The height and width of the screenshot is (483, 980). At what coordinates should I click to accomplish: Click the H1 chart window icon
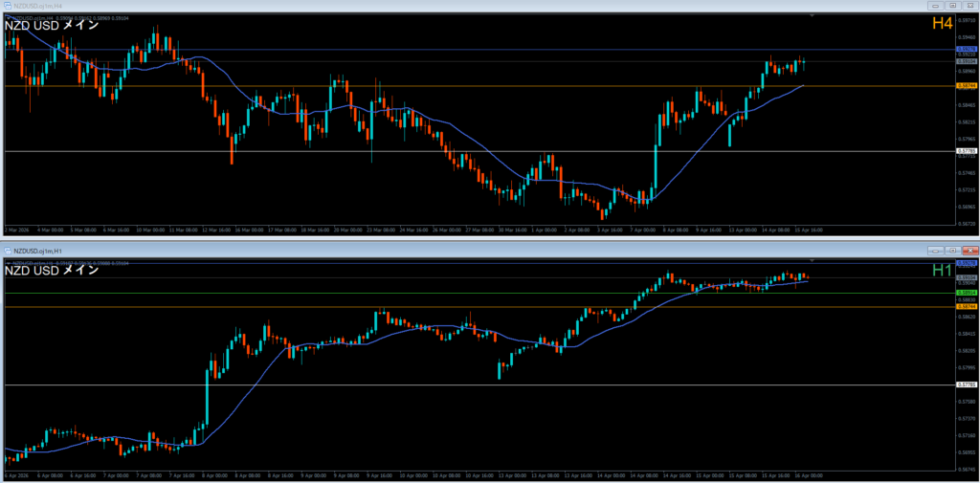coord(7,250)
